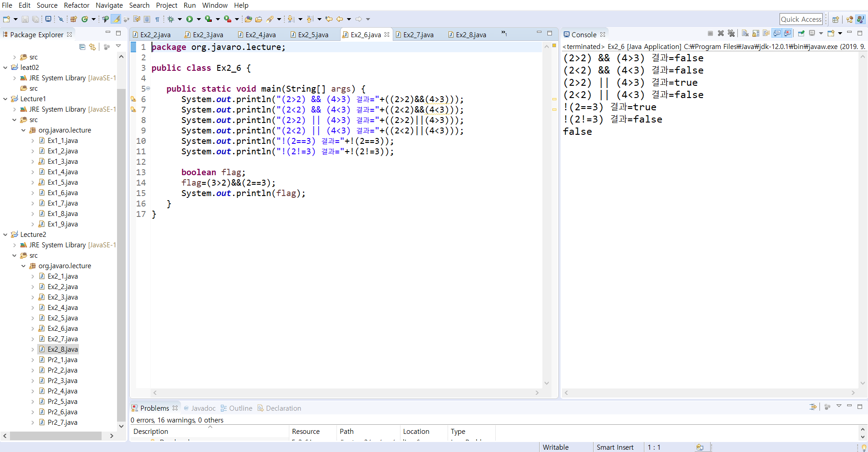This screenshot has height=452, width=868.
Task: Clear the Console output icon
Action: click(745, 34)
